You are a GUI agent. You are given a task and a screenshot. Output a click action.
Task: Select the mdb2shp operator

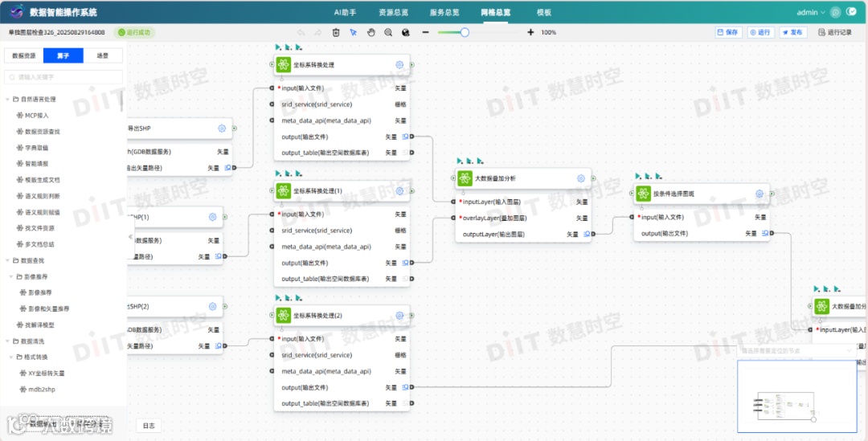click(37, 390)
